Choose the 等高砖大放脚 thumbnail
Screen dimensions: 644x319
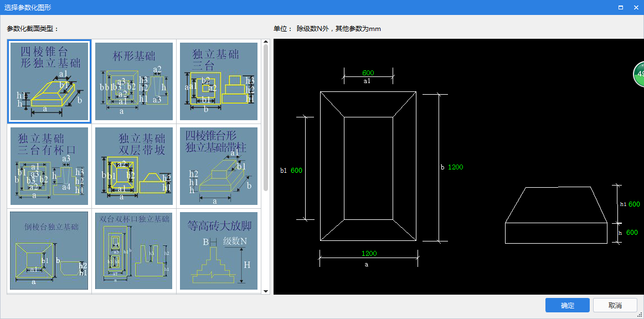tap(219, 250)
